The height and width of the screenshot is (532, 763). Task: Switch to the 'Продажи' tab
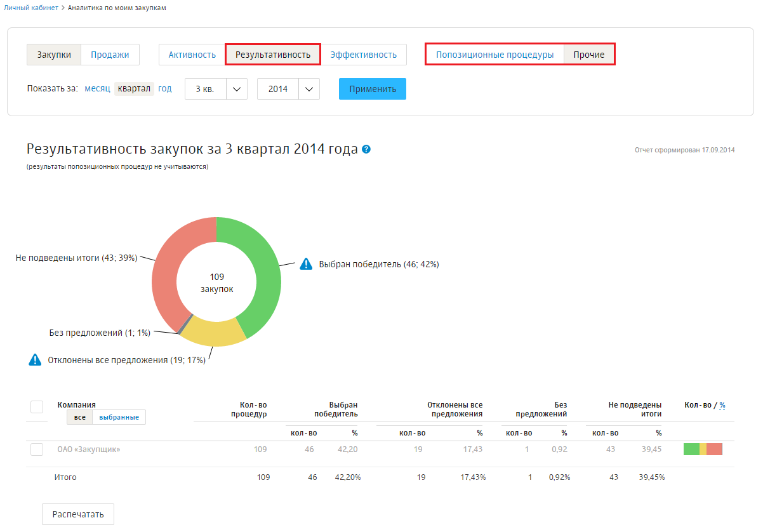(x=110, y=55)
